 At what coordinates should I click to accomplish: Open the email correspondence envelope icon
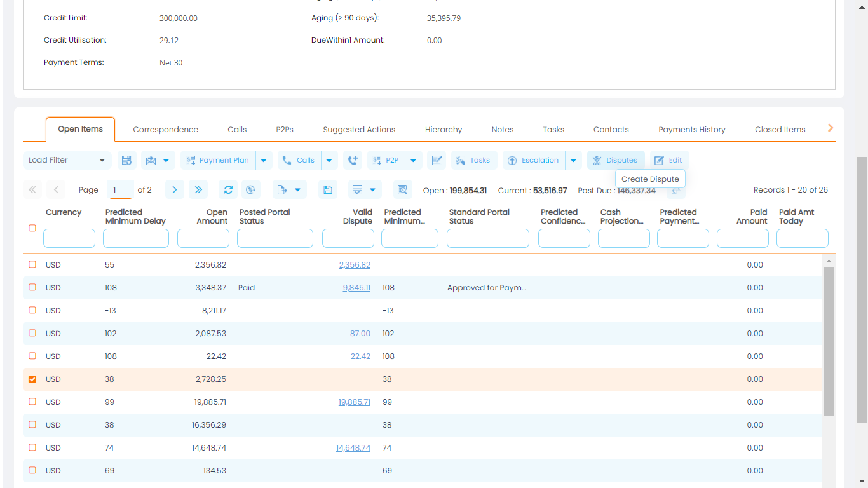tap(152, 160)
